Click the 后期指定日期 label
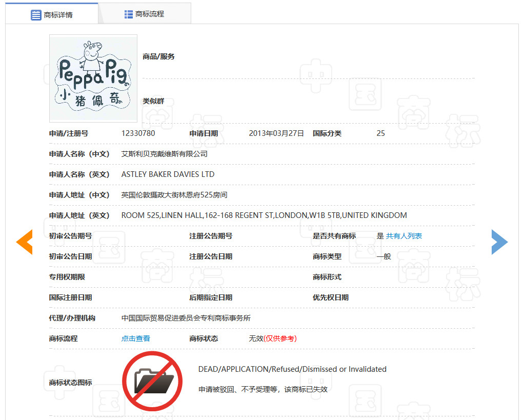This screenshot has height=420, width=525. pyautogui.click(x=211, y=297)
